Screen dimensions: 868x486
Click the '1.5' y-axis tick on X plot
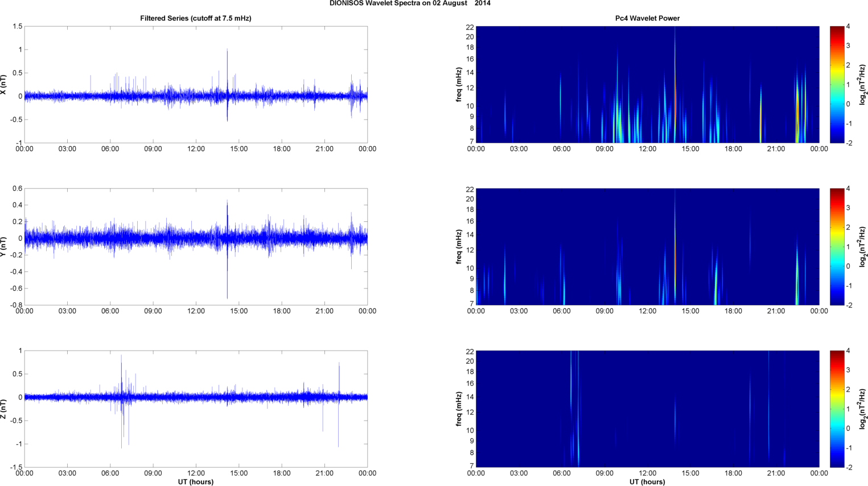coord(17,26)
